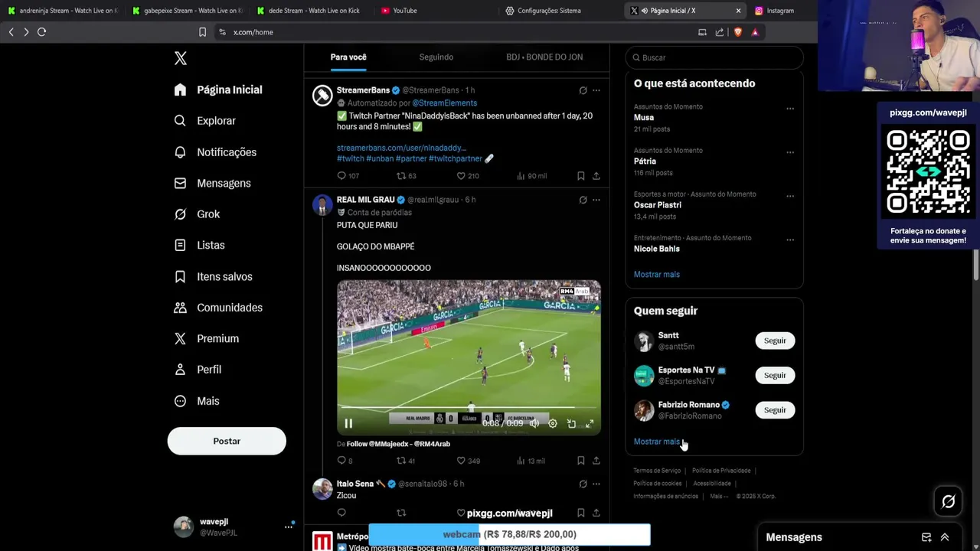Expand the Mais menu in sidebar

[197, 401]
